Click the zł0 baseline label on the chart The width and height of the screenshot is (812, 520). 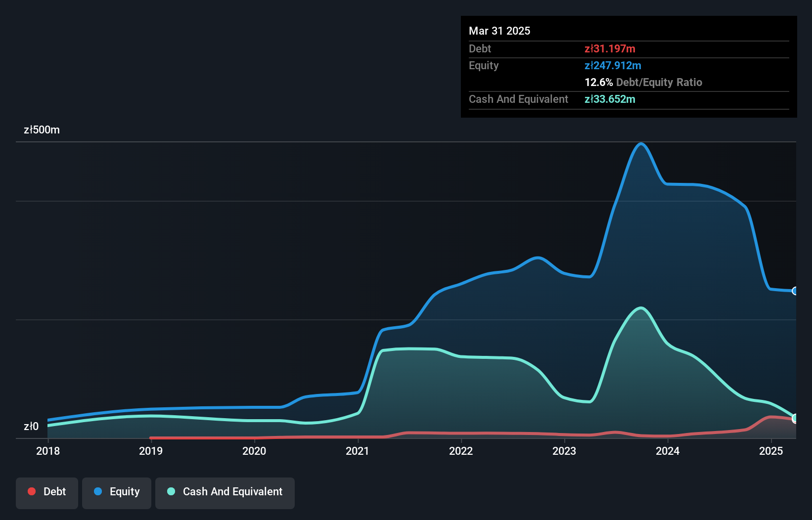click(x=32, y=426)
